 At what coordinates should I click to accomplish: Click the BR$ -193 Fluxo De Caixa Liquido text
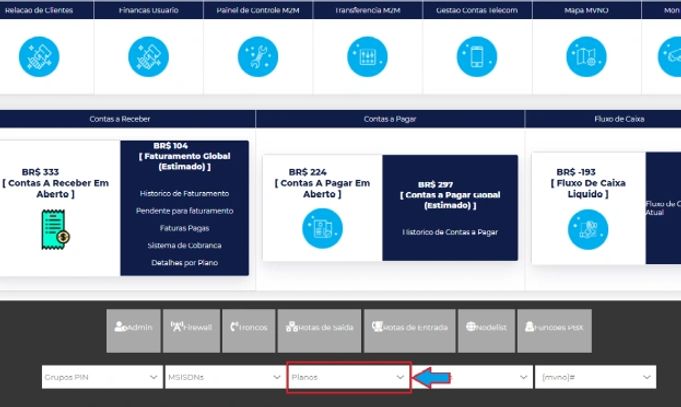pyautogui.click(x=588, y=183)
